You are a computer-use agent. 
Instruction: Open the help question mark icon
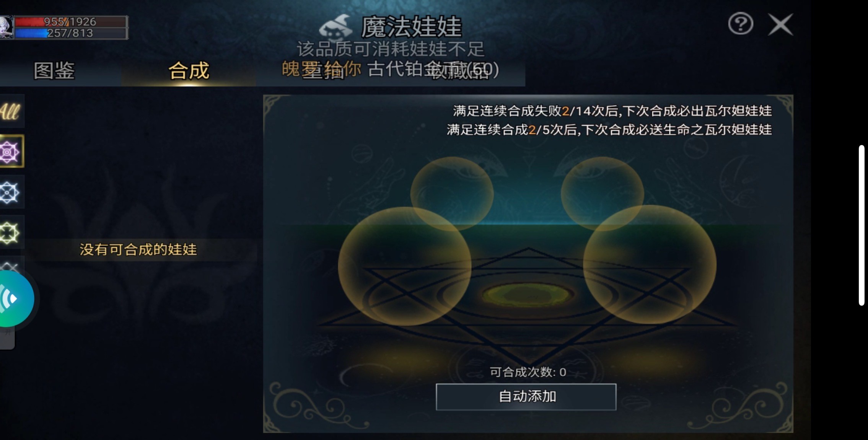tap(740, 24)
